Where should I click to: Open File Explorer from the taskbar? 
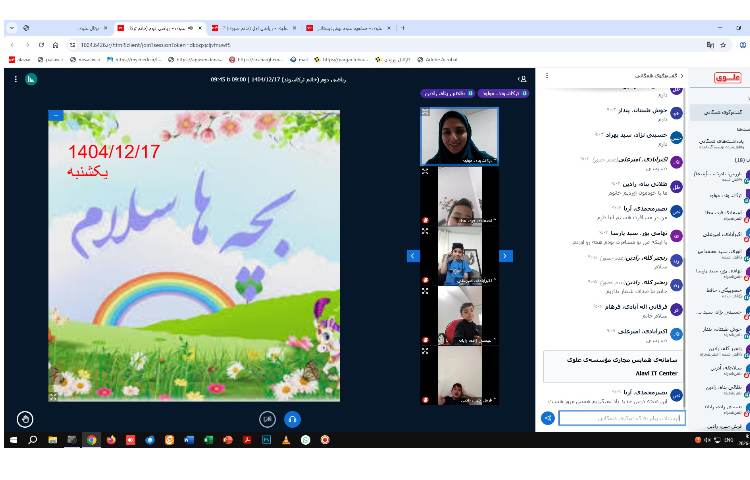(53, 440)
